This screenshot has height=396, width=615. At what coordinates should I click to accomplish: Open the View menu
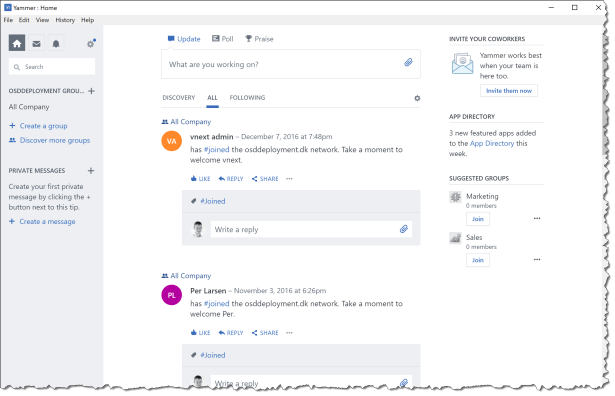[42, 20]
